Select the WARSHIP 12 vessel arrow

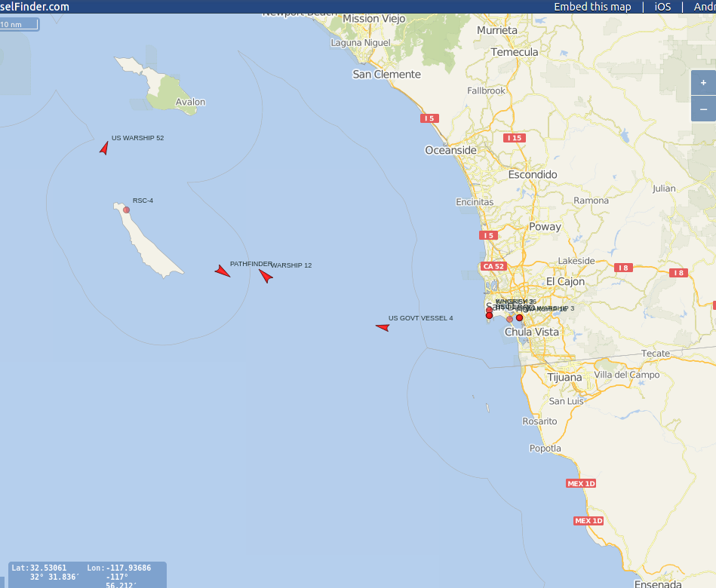[x=266, y=275]
